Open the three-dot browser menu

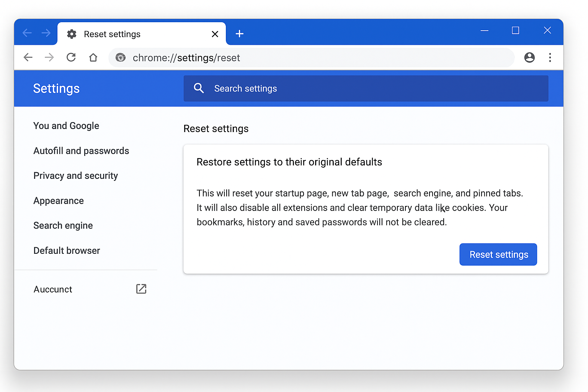[550, 57]
